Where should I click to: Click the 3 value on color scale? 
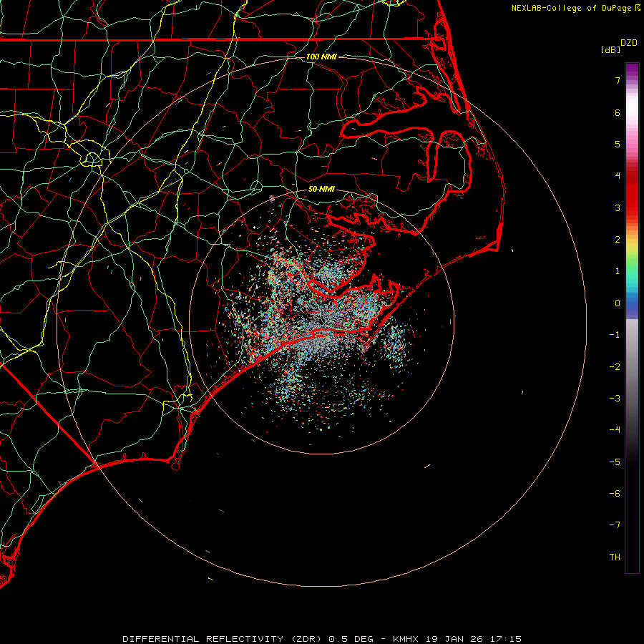coord(618,208)
